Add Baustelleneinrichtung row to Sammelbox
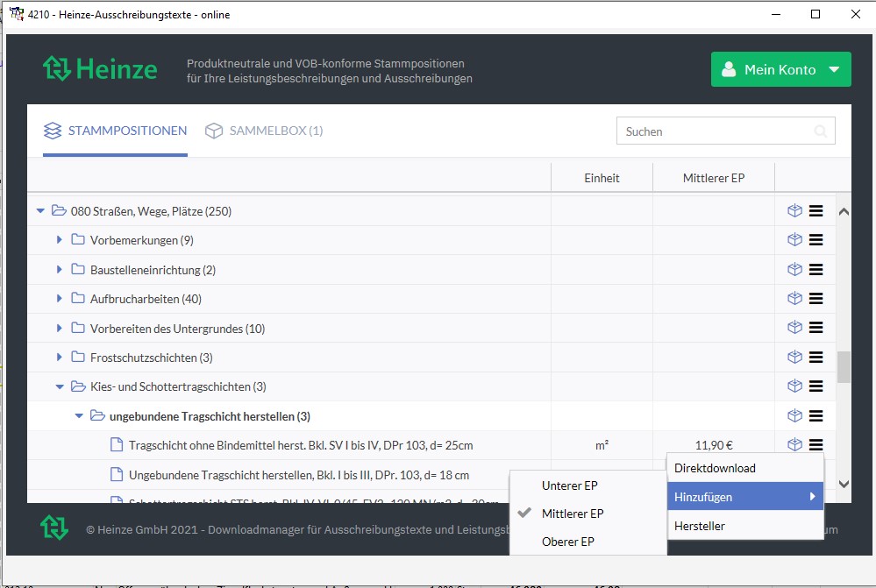The image size is (876, 588). click(x=794, y=270)
